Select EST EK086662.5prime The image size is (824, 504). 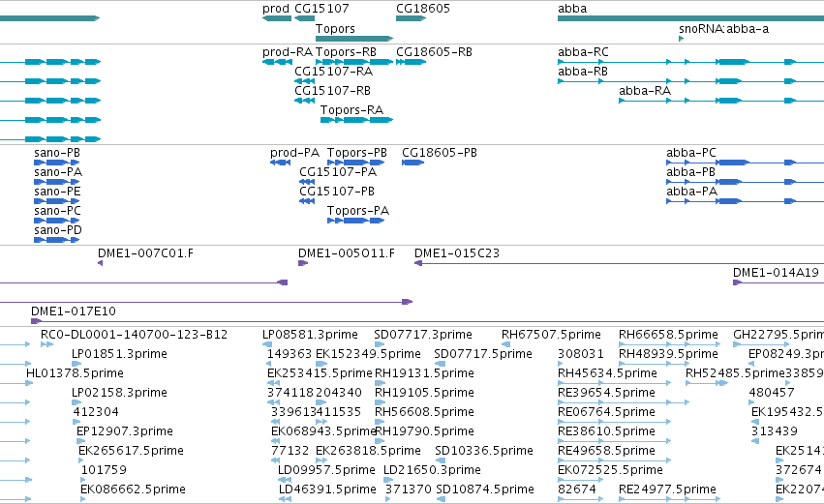(x=83, y=500)
